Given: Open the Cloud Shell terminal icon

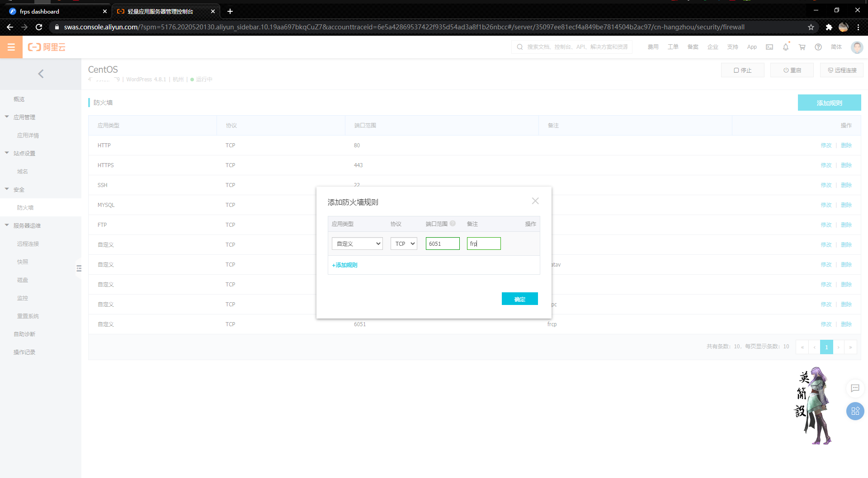Looking at the screenshot, I should tap(769, 47).
